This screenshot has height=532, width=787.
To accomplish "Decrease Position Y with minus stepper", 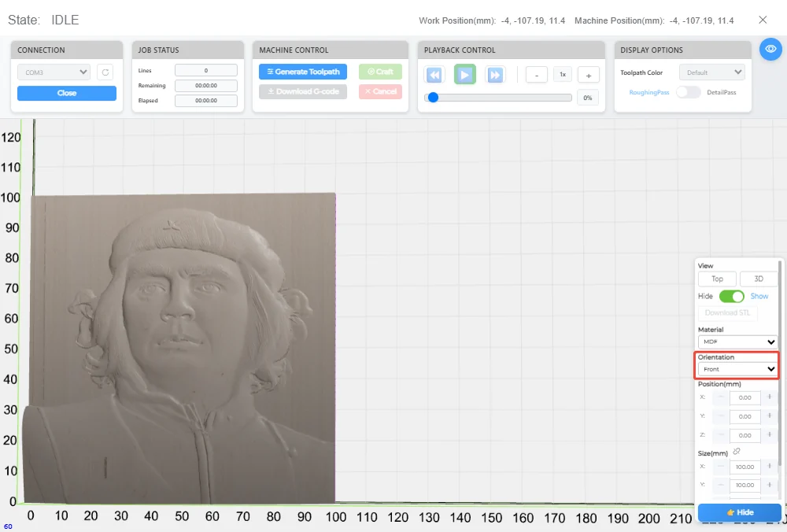I will pos(721,416).
